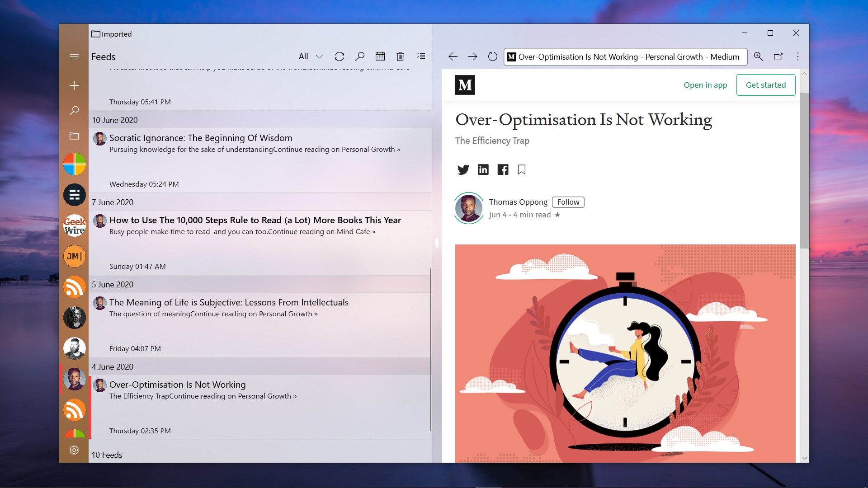
Task: Open the calendar date filter icon
Action: 380,56
